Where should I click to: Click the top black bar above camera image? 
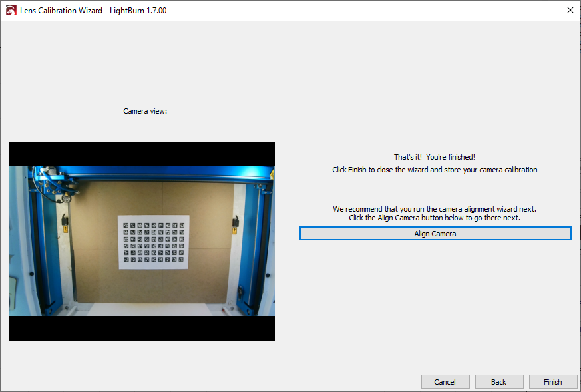(x=141, y=154)
